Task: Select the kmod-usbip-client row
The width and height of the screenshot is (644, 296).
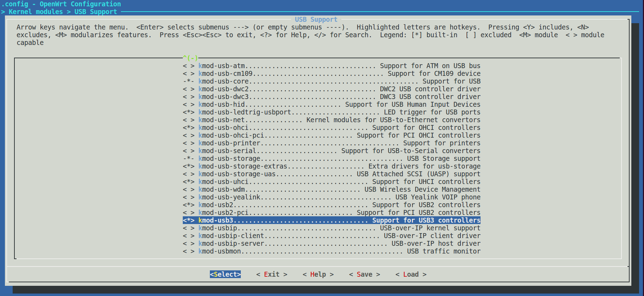Action: (331, 236)
